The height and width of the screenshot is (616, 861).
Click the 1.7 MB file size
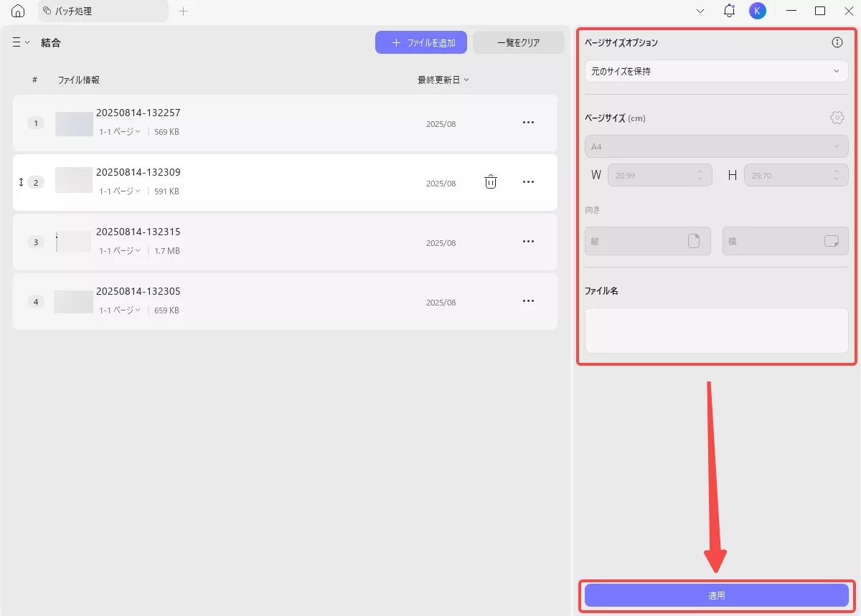[167, 251]
